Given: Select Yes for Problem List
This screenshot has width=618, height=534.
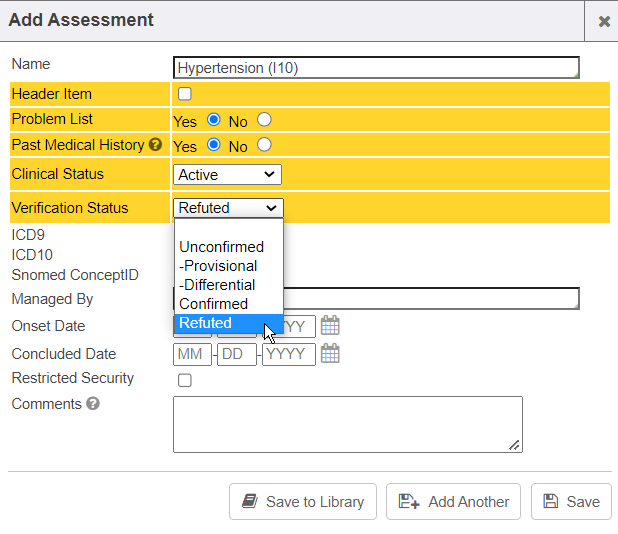Looking at the screenshot, I should [213, 120].
